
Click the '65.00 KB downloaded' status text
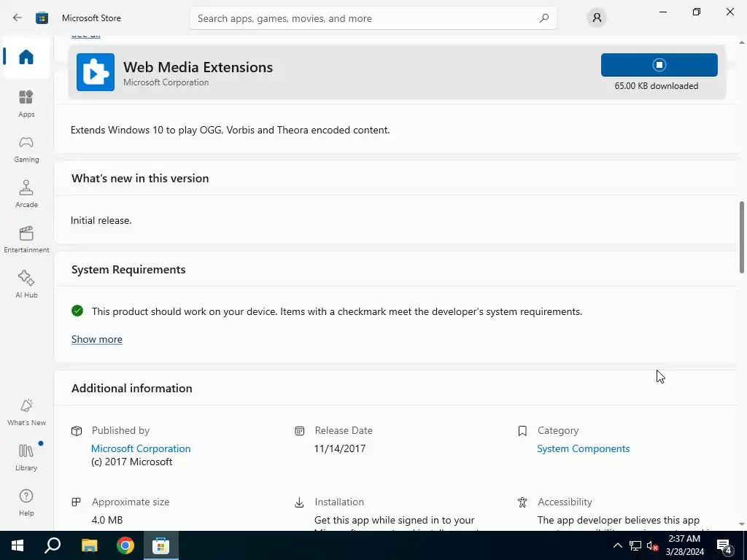coord(656,86)
